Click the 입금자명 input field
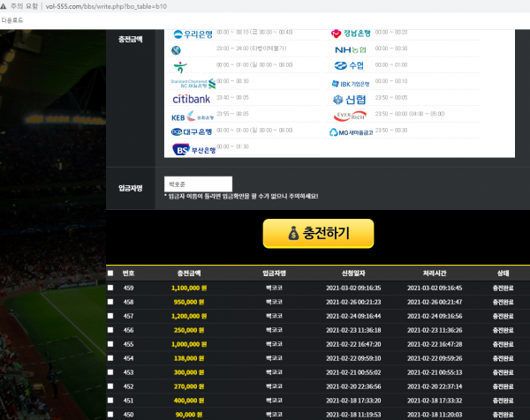530x420 pixels. pyautogui.click(x=199, y=184)
